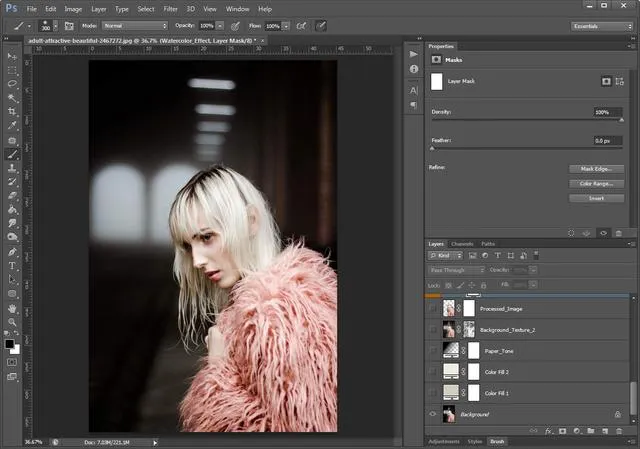Open the Kind filter dropdown in Layers
Screen dimensions: 640x449
click(445, 256)
